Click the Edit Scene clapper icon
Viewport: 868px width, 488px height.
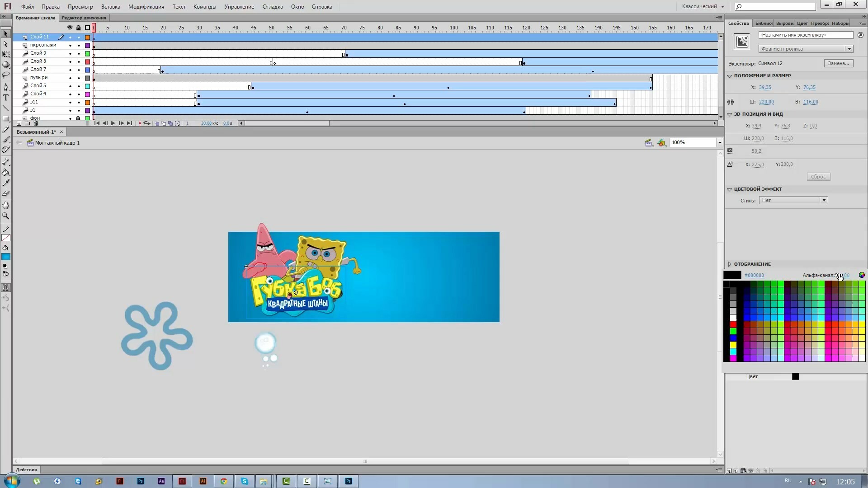(649, 143)
